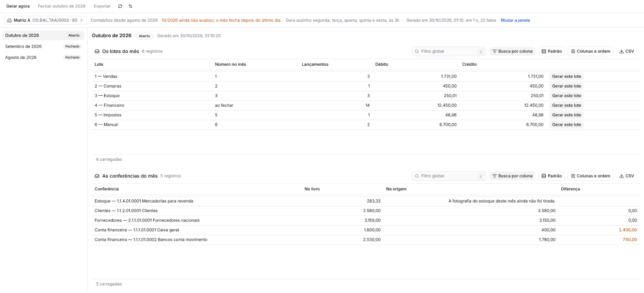Click Fechar outubro de 2026

click(x=62, y=7)
